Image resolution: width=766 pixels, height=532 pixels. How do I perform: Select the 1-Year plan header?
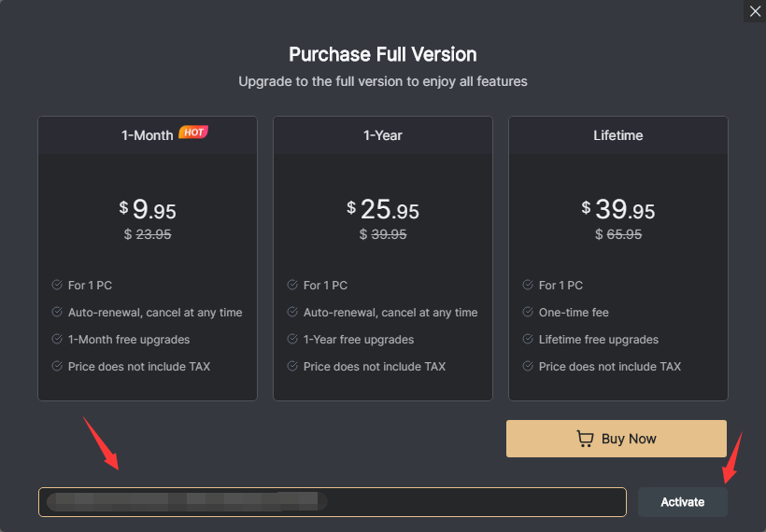[383, 135]
